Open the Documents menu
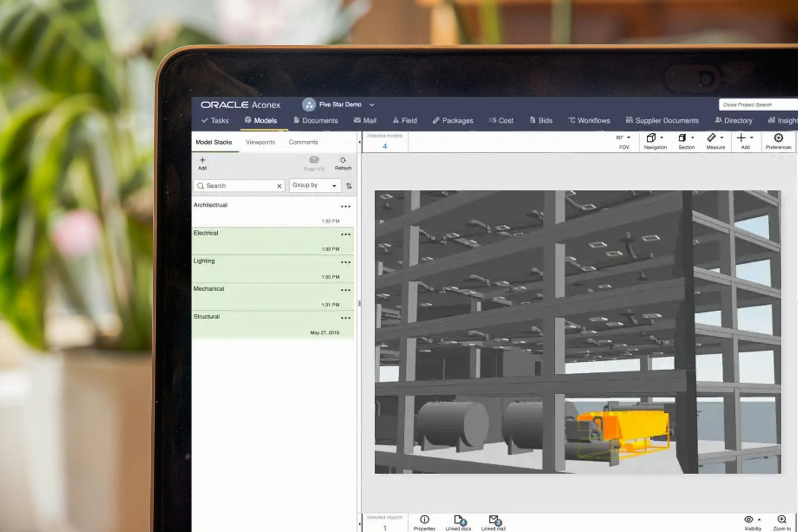Image resolution: width=798 pixels, height=532 pixels. (x=316, y=120)
